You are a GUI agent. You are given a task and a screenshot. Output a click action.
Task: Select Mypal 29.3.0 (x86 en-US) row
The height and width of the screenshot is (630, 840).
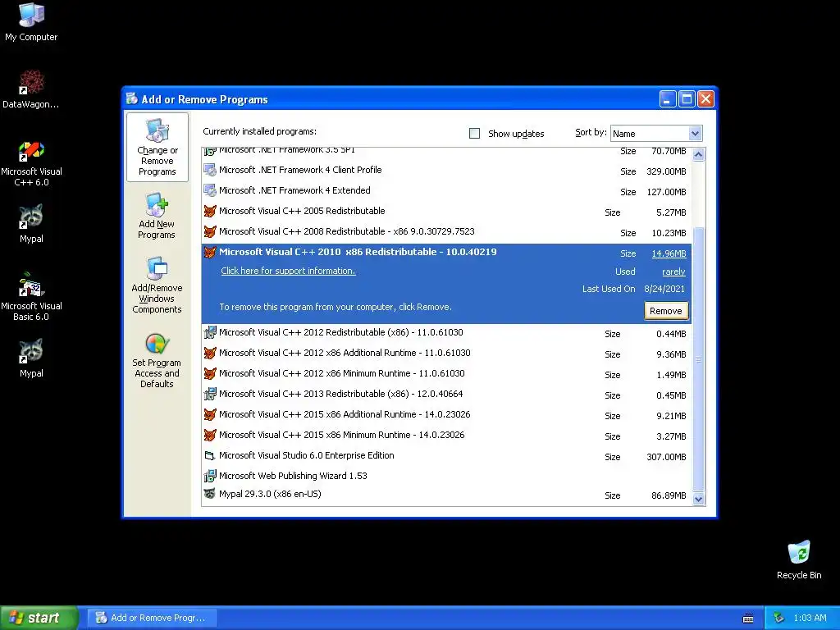coord(446,495)
